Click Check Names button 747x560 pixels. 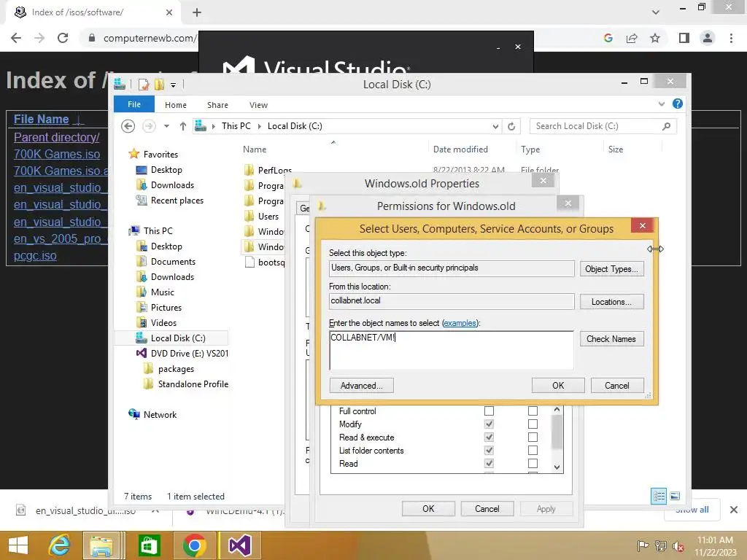[x=612, y=339]
